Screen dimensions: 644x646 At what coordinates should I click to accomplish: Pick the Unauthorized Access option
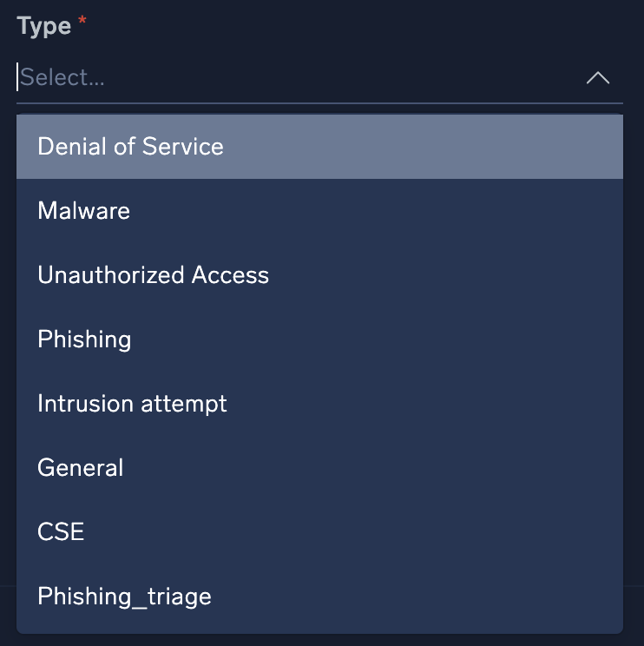pyautogui.click(x=319, y=275)
